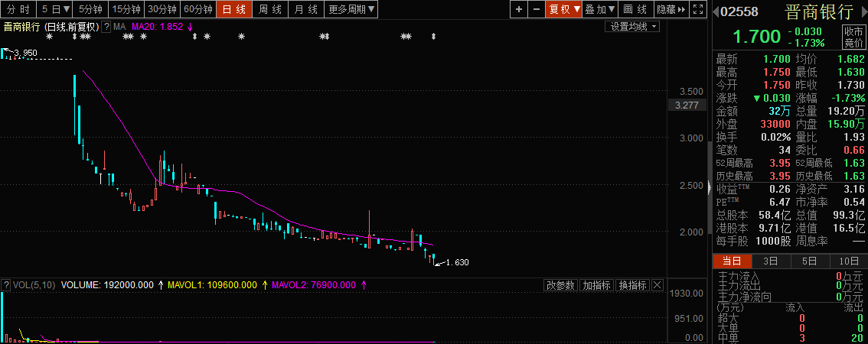Switch to the 分时 intraday chart tab
This screenshot has height=344, width=868.
pos(18,9)
